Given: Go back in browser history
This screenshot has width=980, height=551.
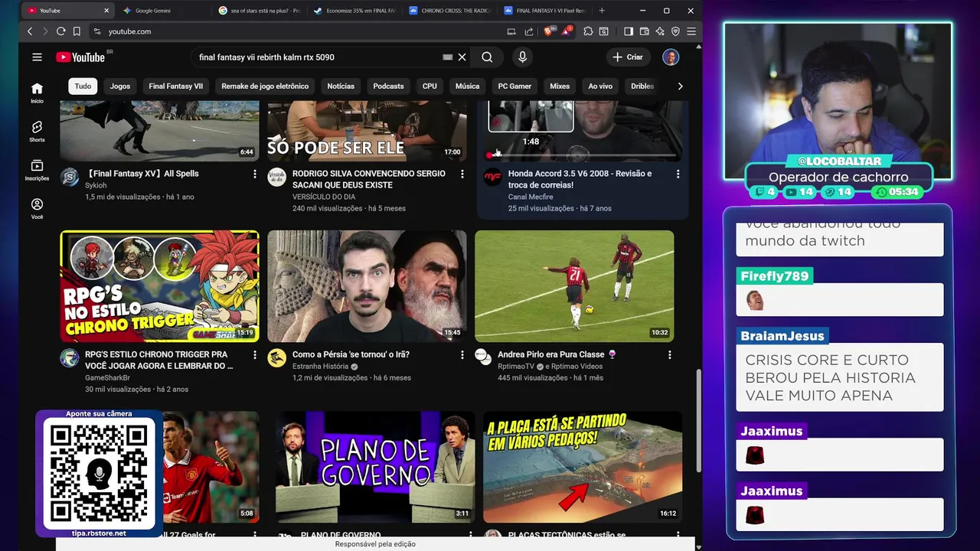Looking at the screenshot, I should tap(30, 31).
